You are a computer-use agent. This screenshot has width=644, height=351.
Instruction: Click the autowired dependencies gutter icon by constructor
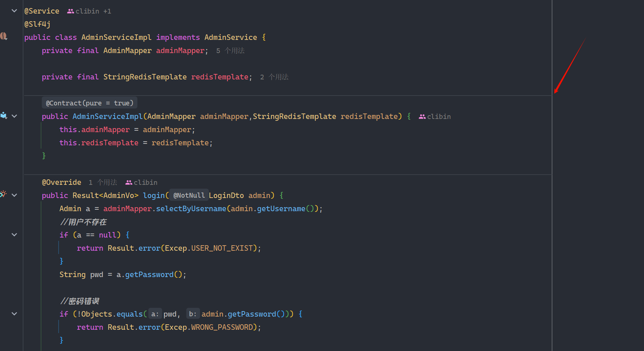click(4, 116)
